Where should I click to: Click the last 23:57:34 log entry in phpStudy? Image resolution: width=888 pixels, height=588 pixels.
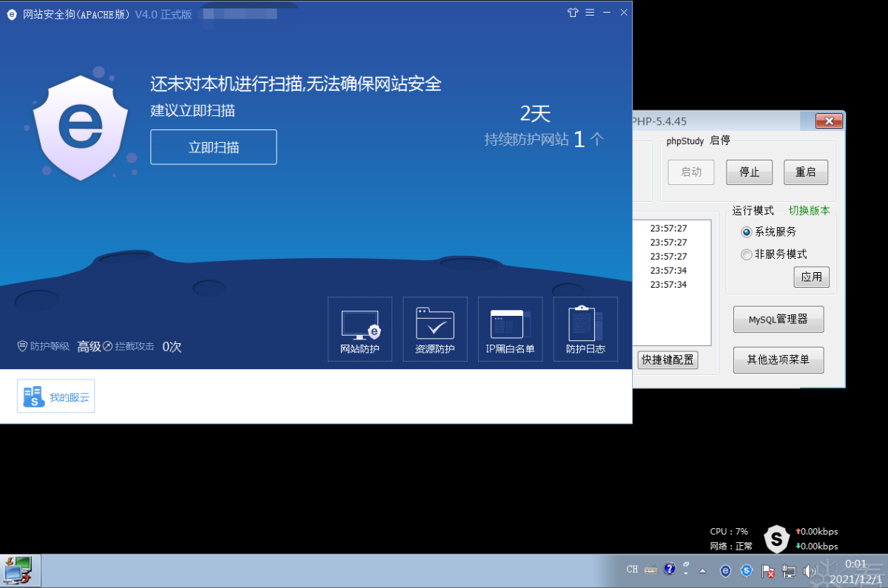click(668, 285)
